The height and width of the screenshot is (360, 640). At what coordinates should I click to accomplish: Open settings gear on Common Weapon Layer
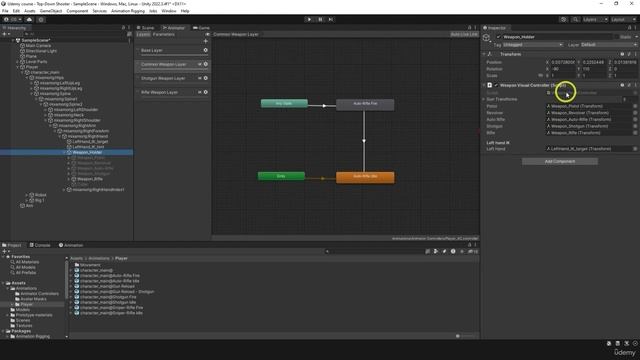pos(206,64)
